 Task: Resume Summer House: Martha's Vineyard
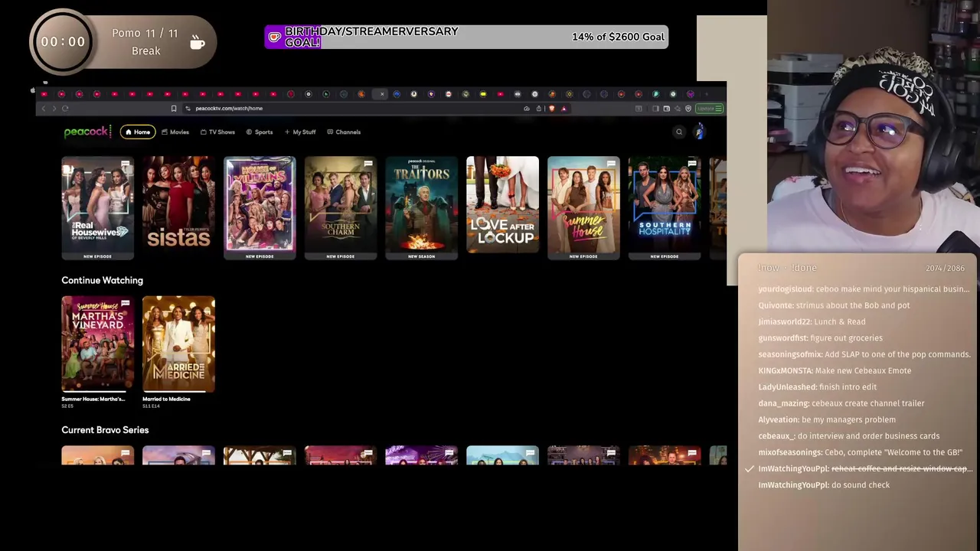pyautogui.click(x=97, y=344)
